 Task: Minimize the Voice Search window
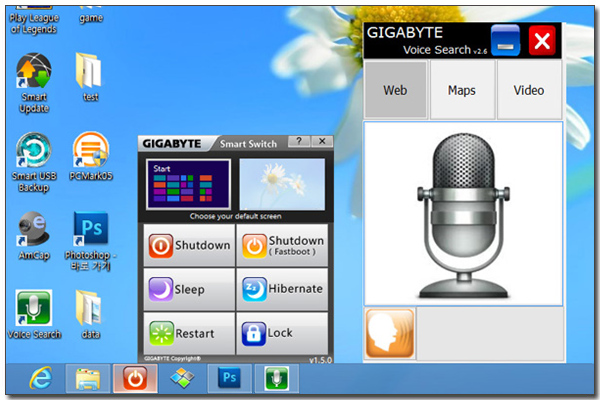(x=505, y=40)
